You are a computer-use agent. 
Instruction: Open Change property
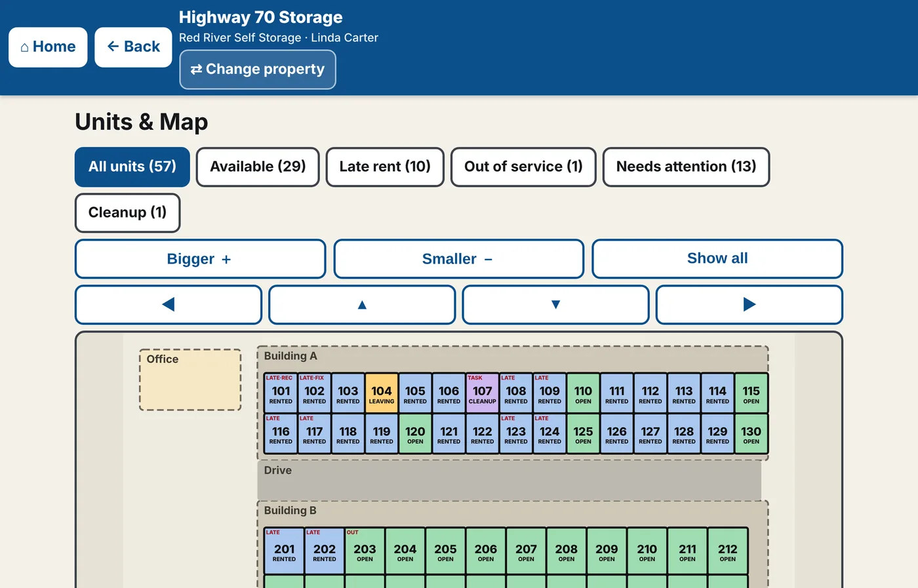(x=258, y=69)
